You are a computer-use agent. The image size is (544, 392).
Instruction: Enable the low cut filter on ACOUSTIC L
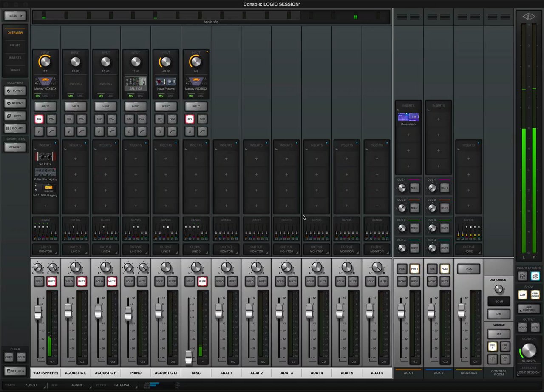[x=82, y=132]
